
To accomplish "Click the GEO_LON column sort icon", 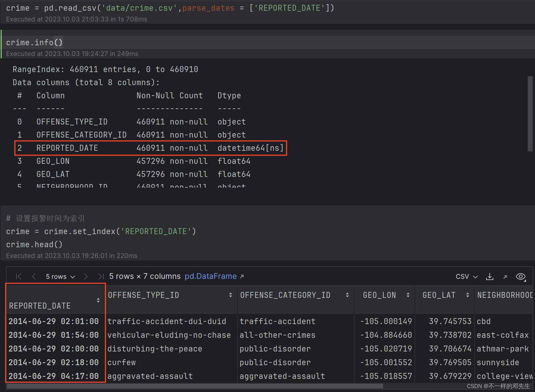I will click(408, 295).
